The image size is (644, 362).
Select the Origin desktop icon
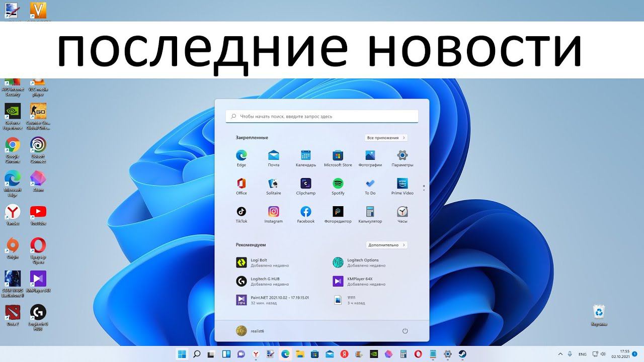[13, 248]
